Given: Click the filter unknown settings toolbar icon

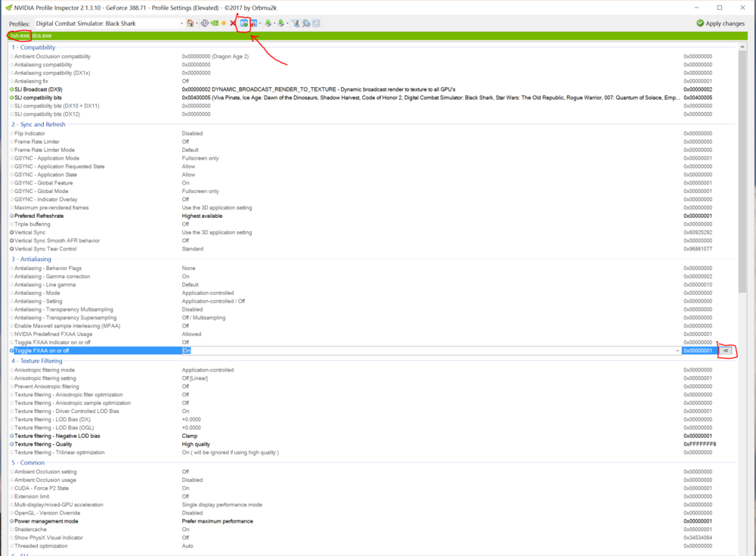Looking at the screenshot, I should pyautogui.click(x=296, y=23).
